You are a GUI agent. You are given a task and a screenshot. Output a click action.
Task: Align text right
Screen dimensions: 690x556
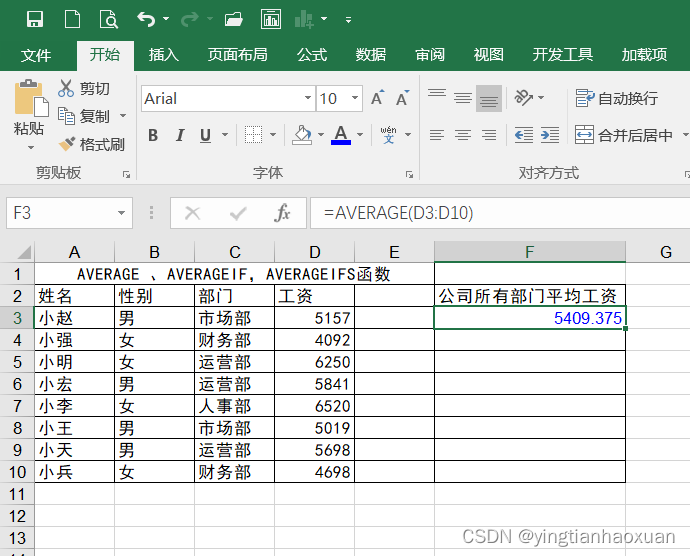(x=489, y=135)
